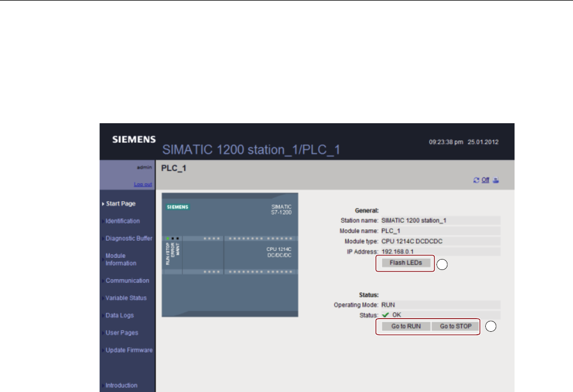
Task: Click the Go to RUN button
Action: coord(406,326)
